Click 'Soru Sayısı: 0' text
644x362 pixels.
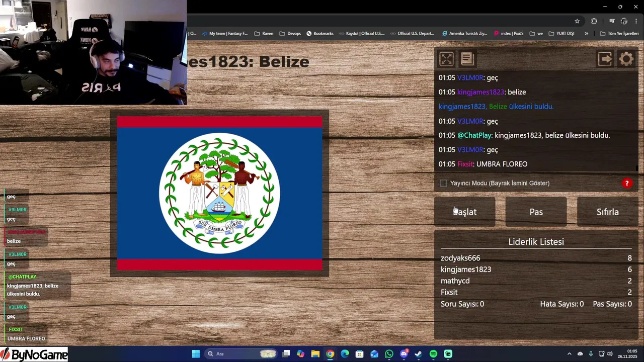462,304
